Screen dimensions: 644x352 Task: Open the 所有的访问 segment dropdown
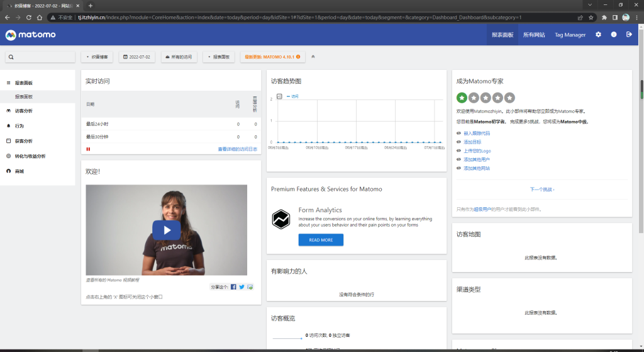pyautogui.click(x=179, y=57)
